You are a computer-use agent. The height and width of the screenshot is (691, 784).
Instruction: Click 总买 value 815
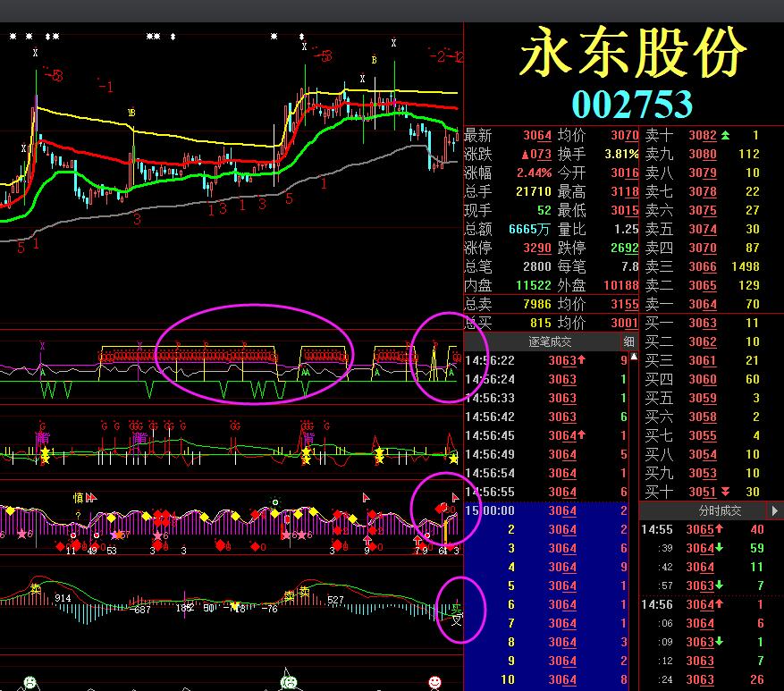coord(541,323)
